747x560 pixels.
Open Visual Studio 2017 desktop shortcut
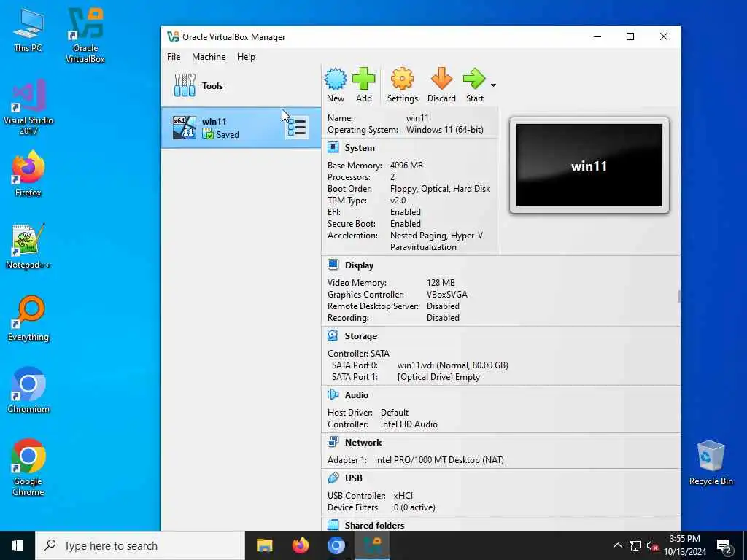[x=28, y=108]
